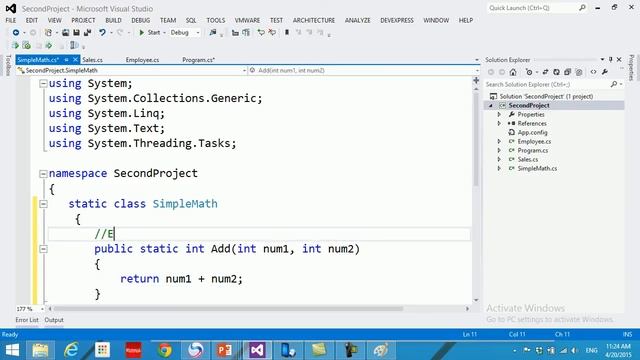
Task: Open the Properties side panel tab
Action: (x=631, y=68)
